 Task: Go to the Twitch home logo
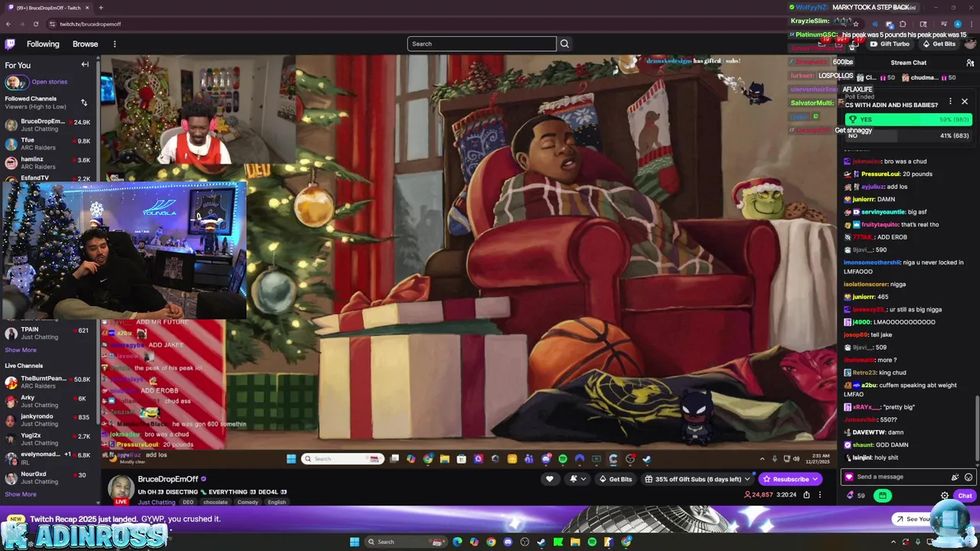click(x=10, y=44)
